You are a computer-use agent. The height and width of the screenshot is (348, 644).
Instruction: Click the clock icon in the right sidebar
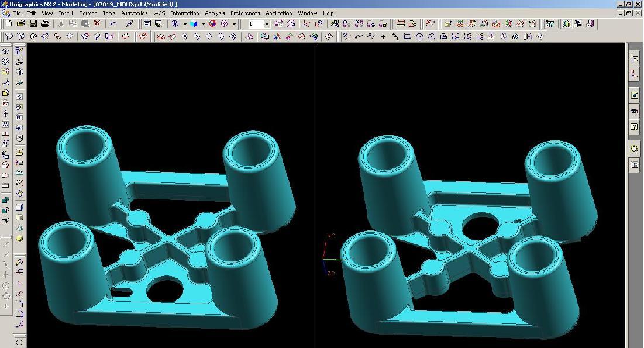[x=635, y=149]
